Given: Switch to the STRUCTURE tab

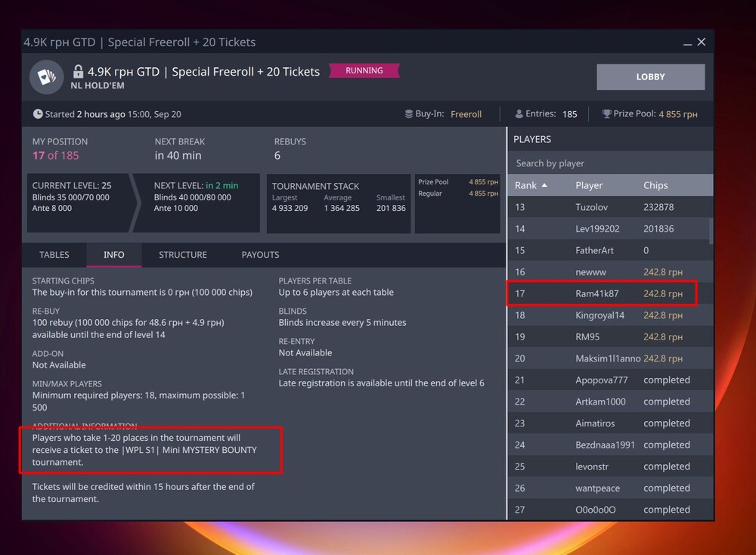Looking at the screenshot, I should (x=183, y=255).
